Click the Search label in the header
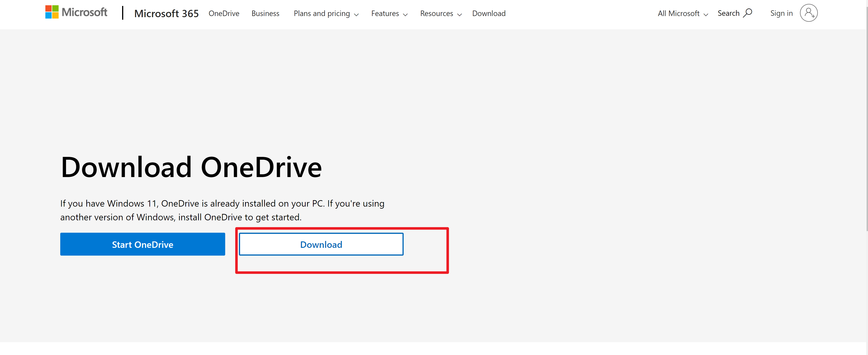This screenshot has width=868, height=355. pos(728,13)
